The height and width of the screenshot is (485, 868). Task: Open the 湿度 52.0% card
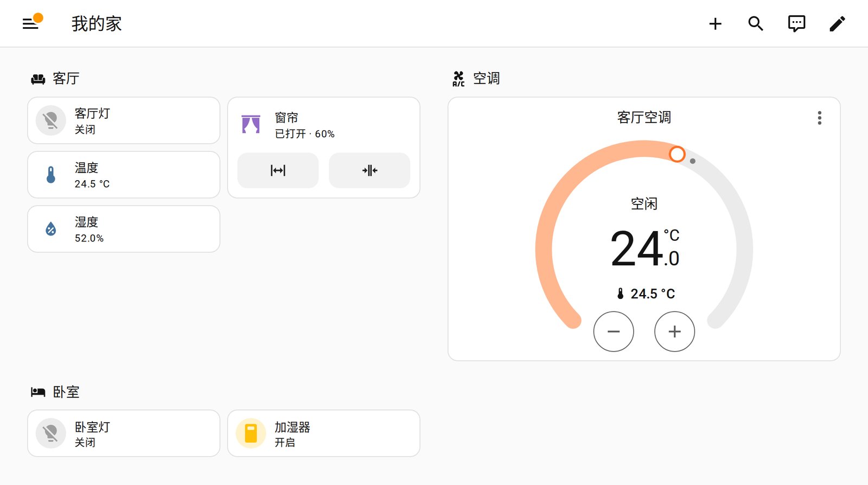click(x=124, y=229)
